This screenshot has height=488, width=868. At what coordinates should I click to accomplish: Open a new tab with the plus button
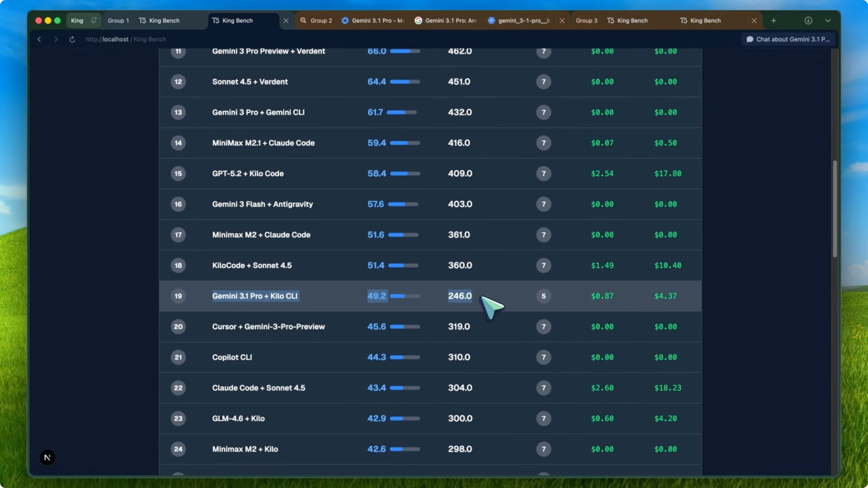(x=774, y=21)
